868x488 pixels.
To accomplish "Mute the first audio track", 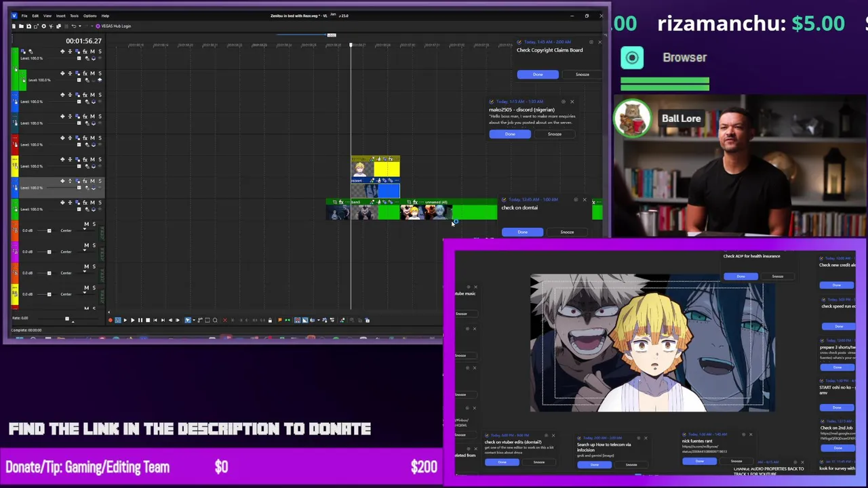I will (85, 224).
